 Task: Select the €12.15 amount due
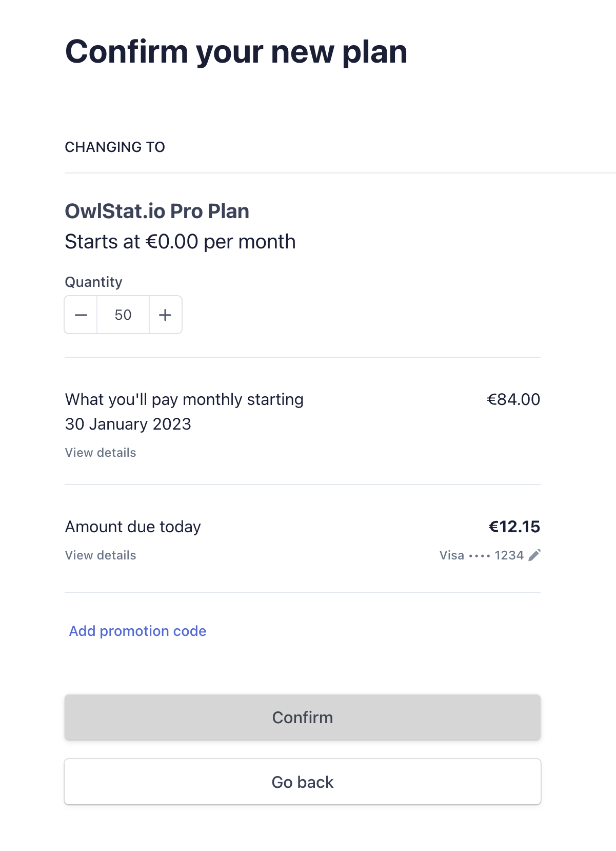[514, 527]
